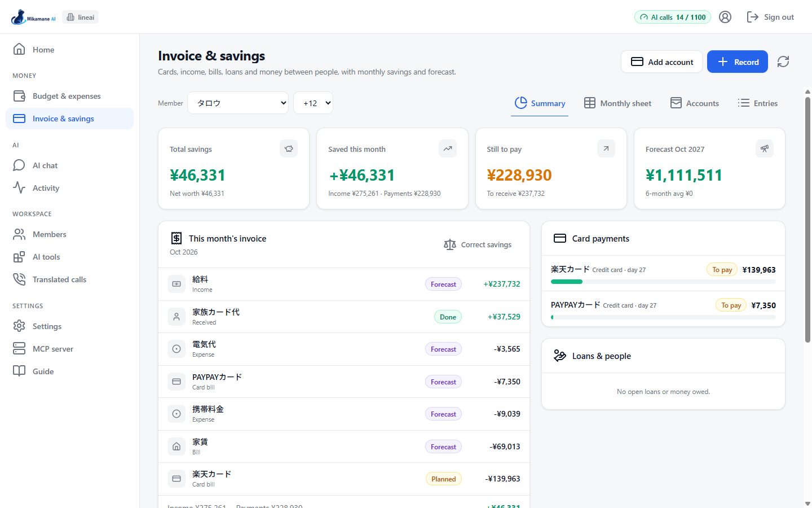Open the Member dropdown showing タロウ
The height and width of the screenshot is (508, 812).
pos(238,103)
